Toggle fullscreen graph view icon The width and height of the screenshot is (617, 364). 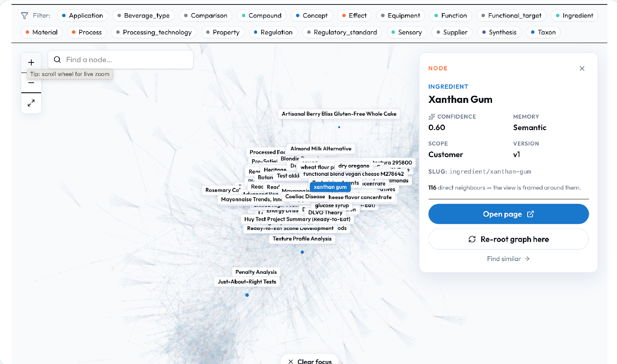31,103
